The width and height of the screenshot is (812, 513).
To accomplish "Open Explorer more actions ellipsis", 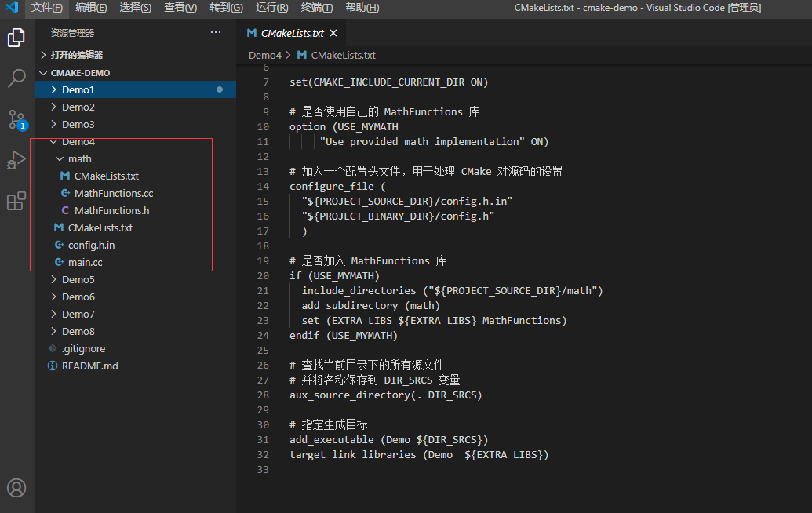I will (216, 33).
